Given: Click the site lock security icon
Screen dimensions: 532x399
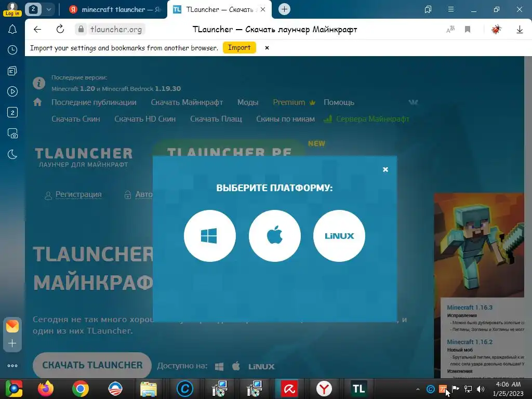Looking at the screenshot, I should [x=81, y=30].
